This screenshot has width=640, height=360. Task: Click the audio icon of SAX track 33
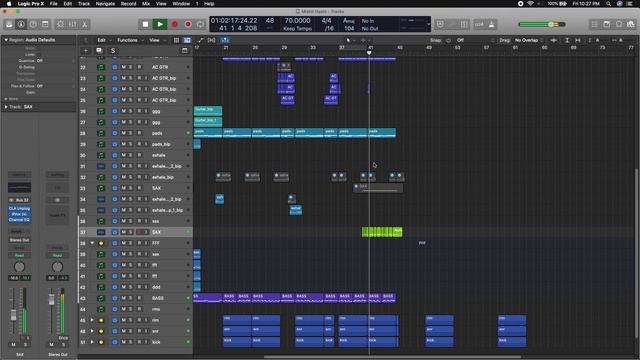point(101,188)
